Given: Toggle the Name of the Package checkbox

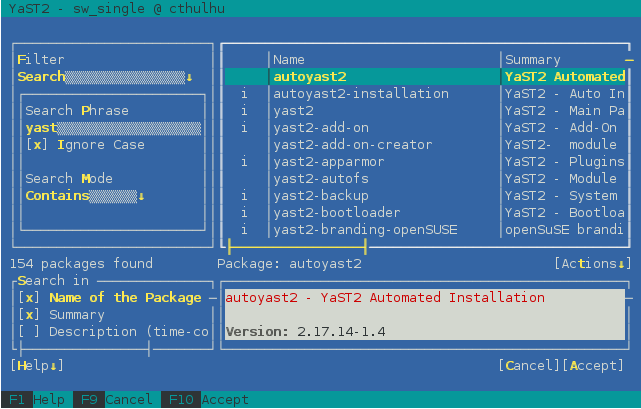Looking at the screenshot, I should pos(28,297).
